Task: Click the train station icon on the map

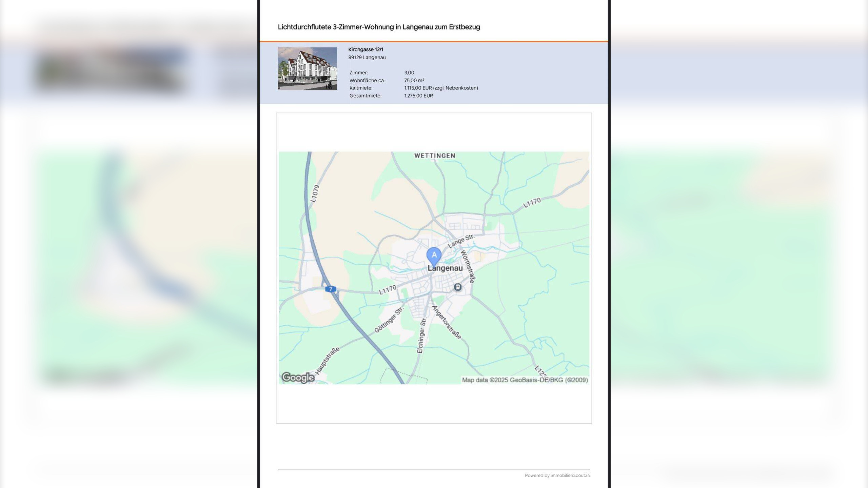Action: tap(457, 287)
